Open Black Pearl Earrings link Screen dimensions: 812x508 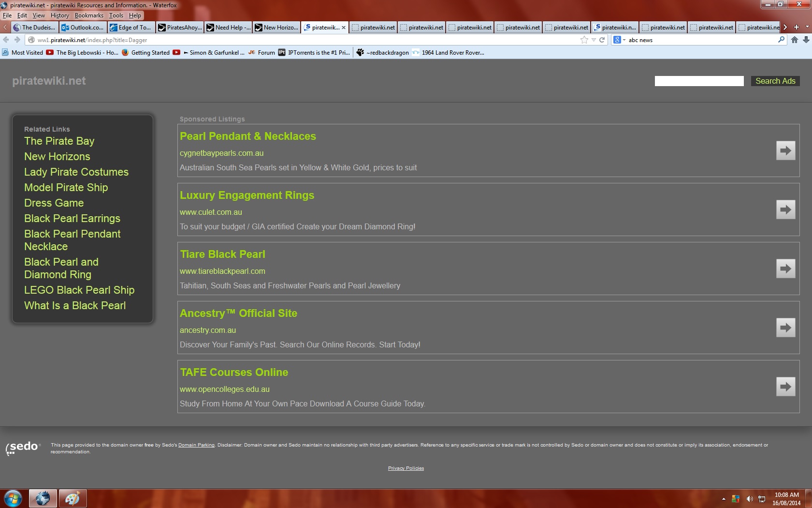click(72, 218)
